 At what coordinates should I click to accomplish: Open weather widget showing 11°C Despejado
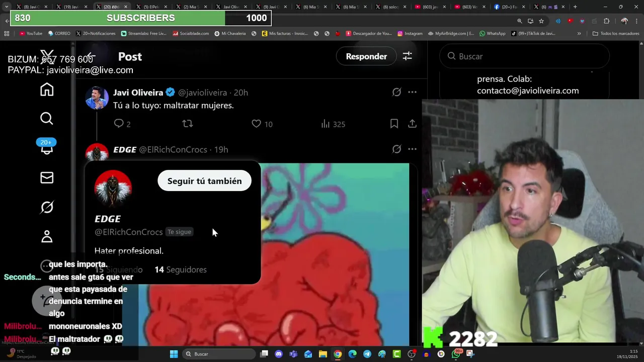20,354
